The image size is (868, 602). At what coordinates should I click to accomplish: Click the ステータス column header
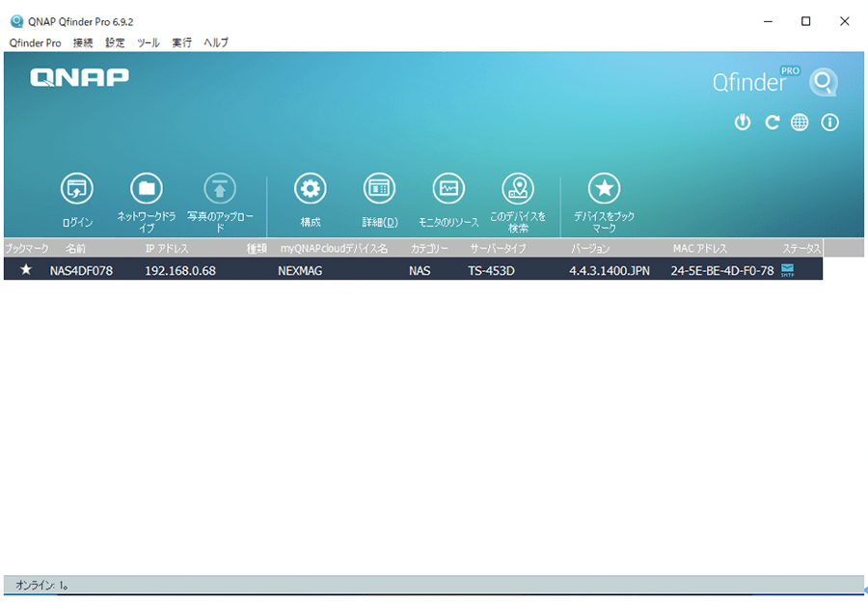click(801, 249)
